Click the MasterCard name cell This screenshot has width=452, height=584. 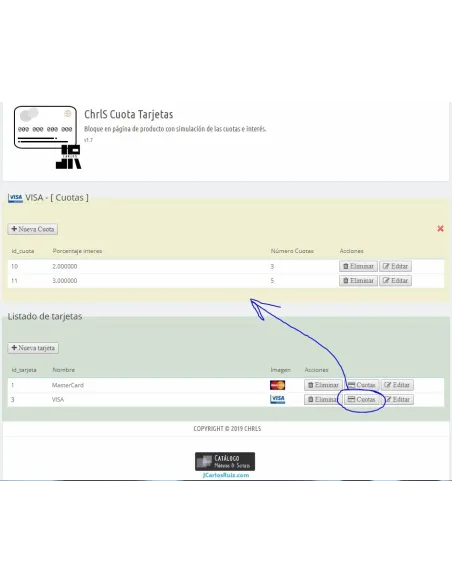point(68,385)
